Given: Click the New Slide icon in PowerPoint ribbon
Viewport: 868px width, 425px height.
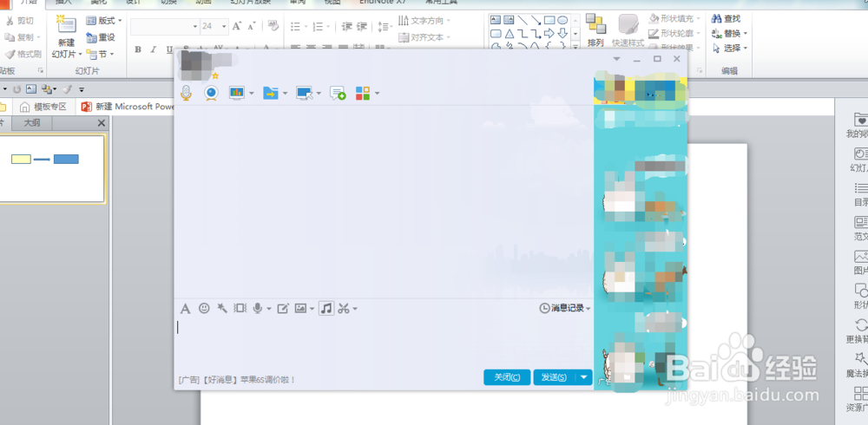Looking at the screenshot, I should point(66,25).
